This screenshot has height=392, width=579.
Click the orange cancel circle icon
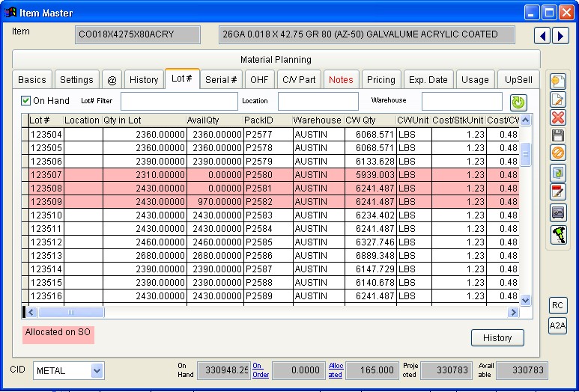point(557,153)
